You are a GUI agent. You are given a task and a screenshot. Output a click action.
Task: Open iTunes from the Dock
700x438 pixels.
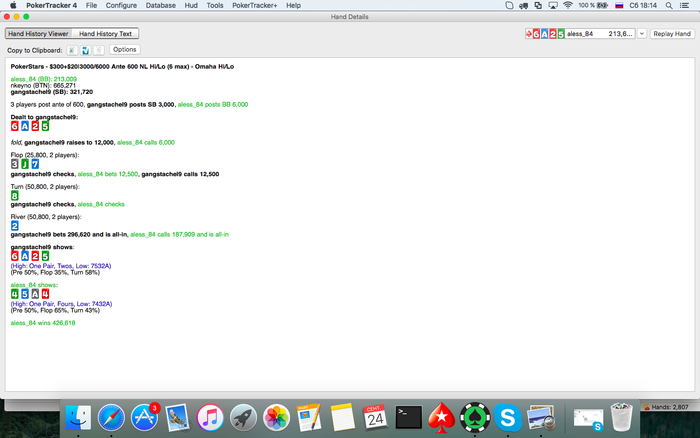click(210, 418)
